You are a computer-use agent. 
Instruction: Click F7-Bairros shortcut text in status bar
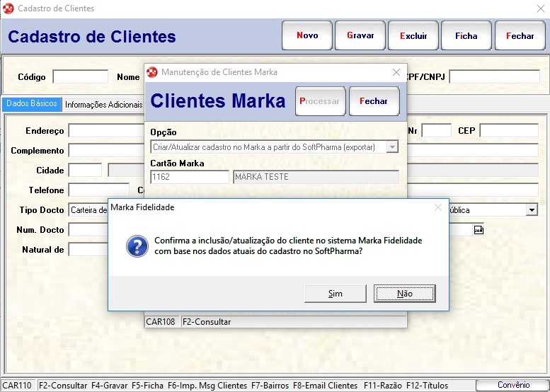[x=270, y=386]
